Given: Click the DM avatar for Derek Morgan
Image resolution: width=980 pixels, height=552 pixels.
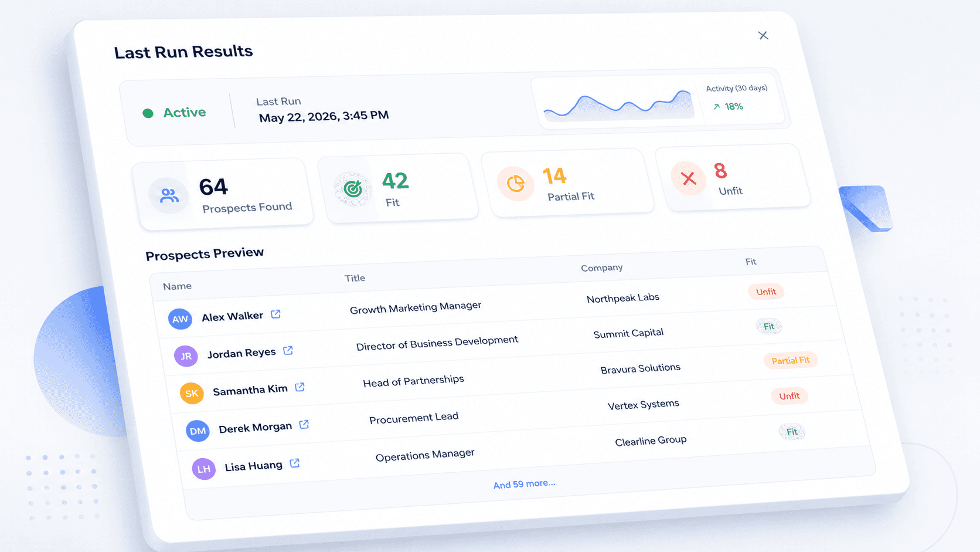Looking at the screenshot, I should (x=198, y=431).
